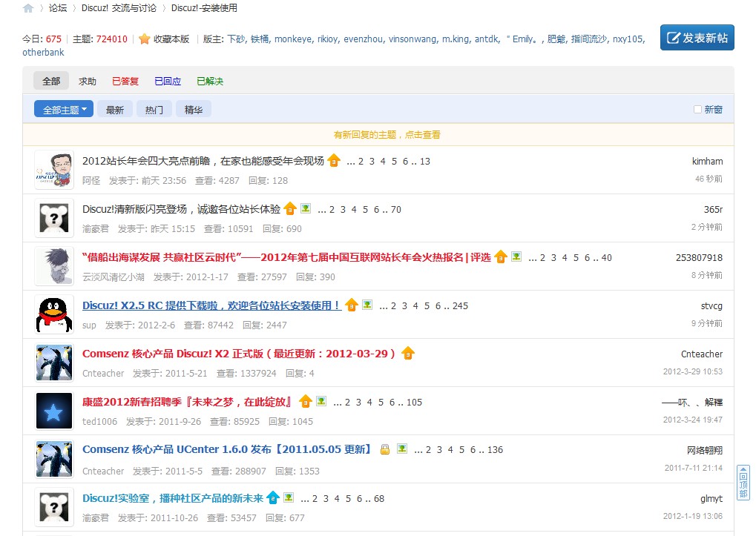Viewport: 756px width, 536px height.
Task: Open thread Comsenz 核心产品 Discuz! X2 正式版
Action: click(239, 354)
